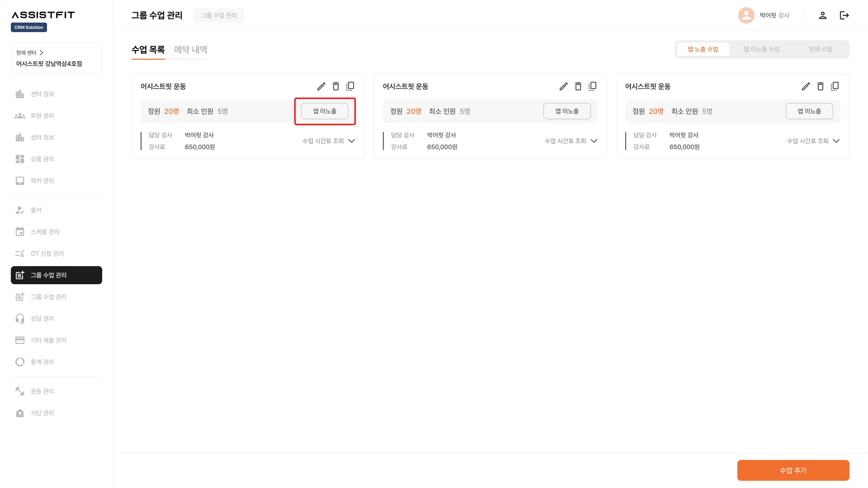Screen dimensions: 868x488
Task: Go to 통계 관리 in sidebar
Action: tap(42, 362)
